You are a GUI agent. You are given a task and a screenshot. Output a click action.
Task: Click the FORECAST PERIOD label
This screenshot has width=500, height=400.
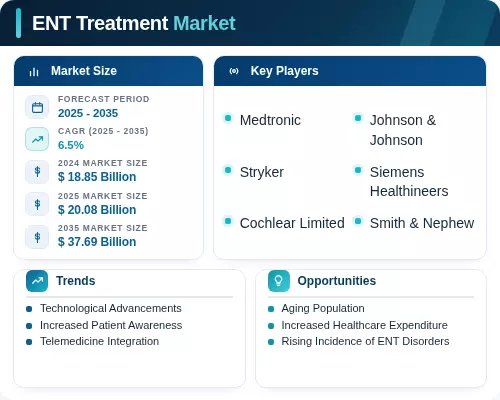coord(104,99)
